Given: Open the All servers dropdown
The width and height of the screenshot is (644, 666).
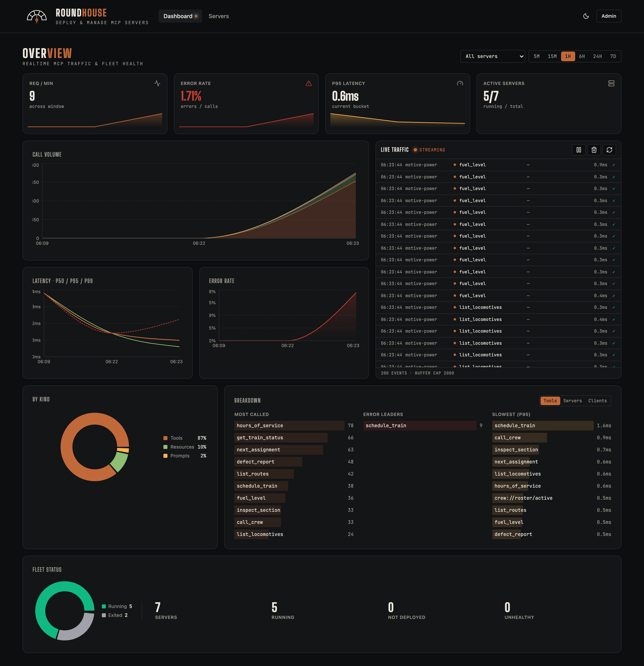Looking at the screenshot, I should [492, 56].
